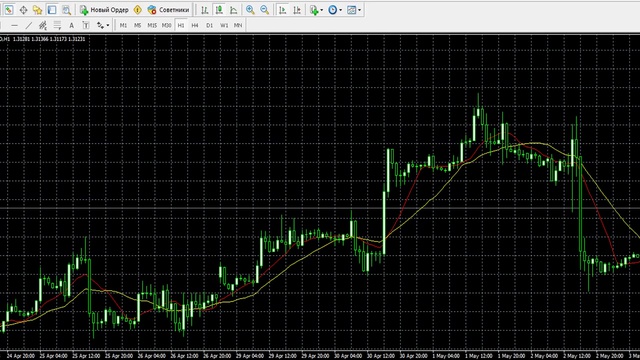Switch chart to bar chart type
The width and height of the screenshot is (640, 360).
[204, 10]
